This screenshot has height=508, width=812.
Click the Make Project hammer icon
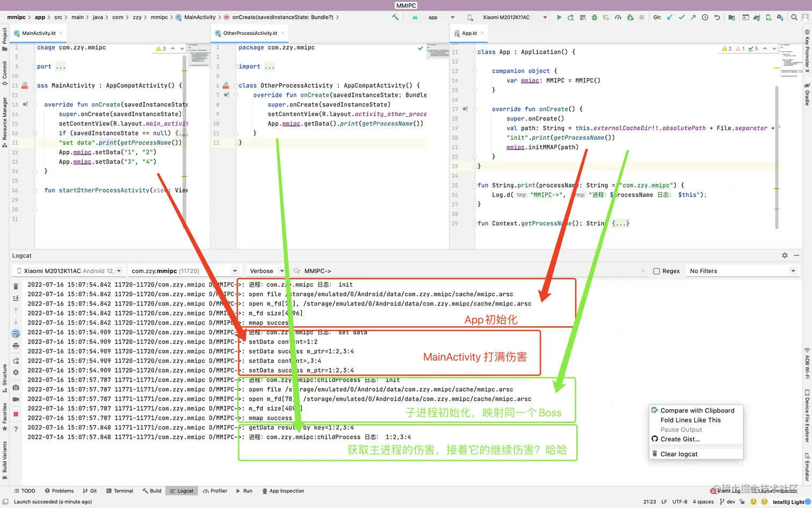click(x=395, y=17)
